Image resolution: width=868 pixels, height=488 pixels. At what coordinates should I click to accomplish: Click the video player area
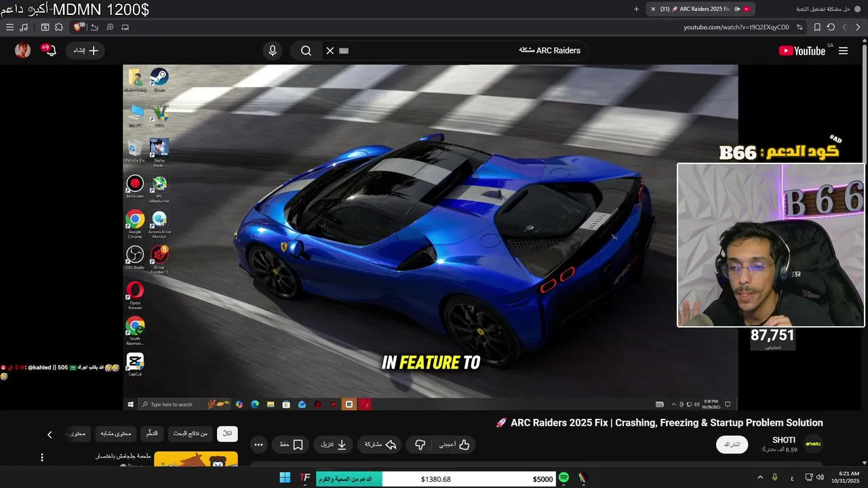pyautogui.click(x=431, y=237)
